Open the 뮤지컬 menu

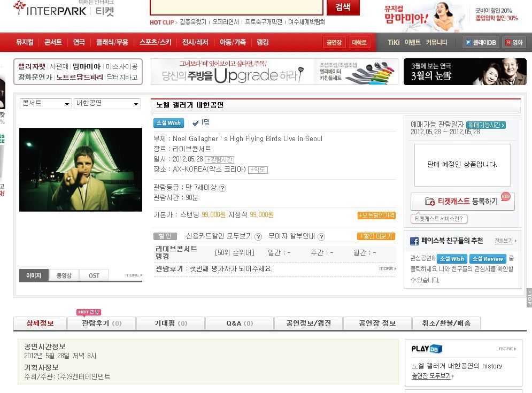[x=25, y=42]
